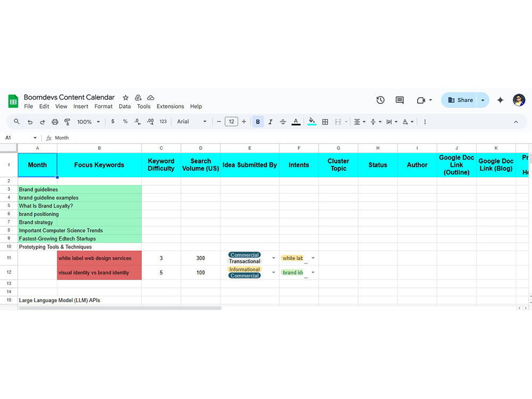Toggle bold formatting button

pos(258,122)
